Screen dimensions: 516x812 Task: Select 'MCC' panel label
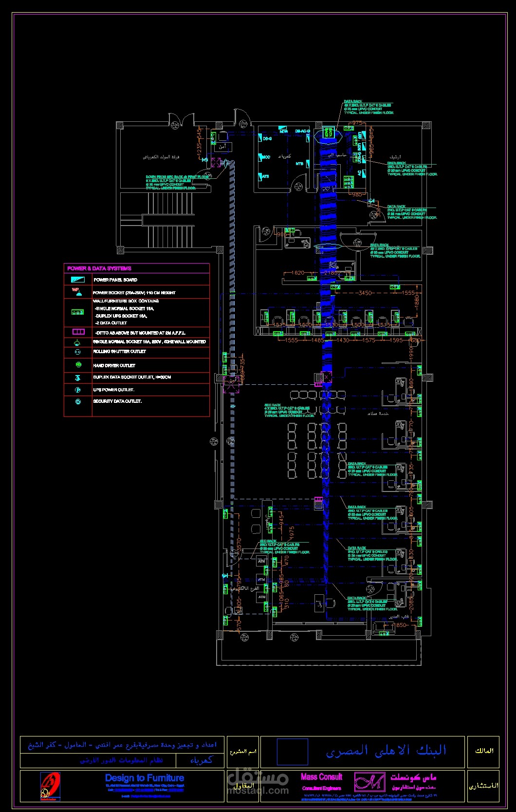[266, 157]
